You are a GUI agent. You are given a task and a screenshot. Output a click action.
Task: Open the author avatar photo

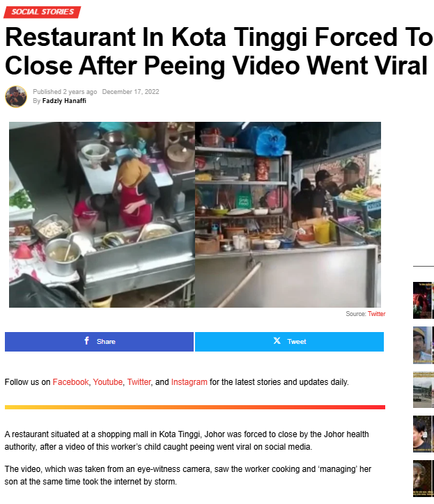point(16,97)
